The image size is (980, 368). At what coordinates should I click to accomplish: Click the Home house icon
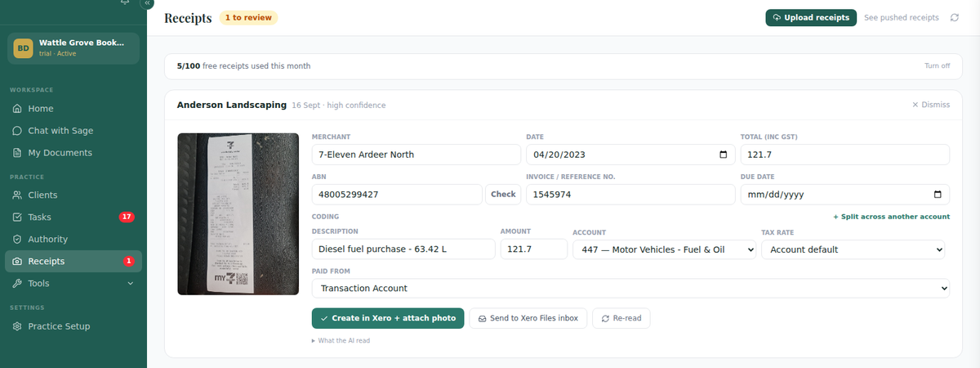coord(18,109)
